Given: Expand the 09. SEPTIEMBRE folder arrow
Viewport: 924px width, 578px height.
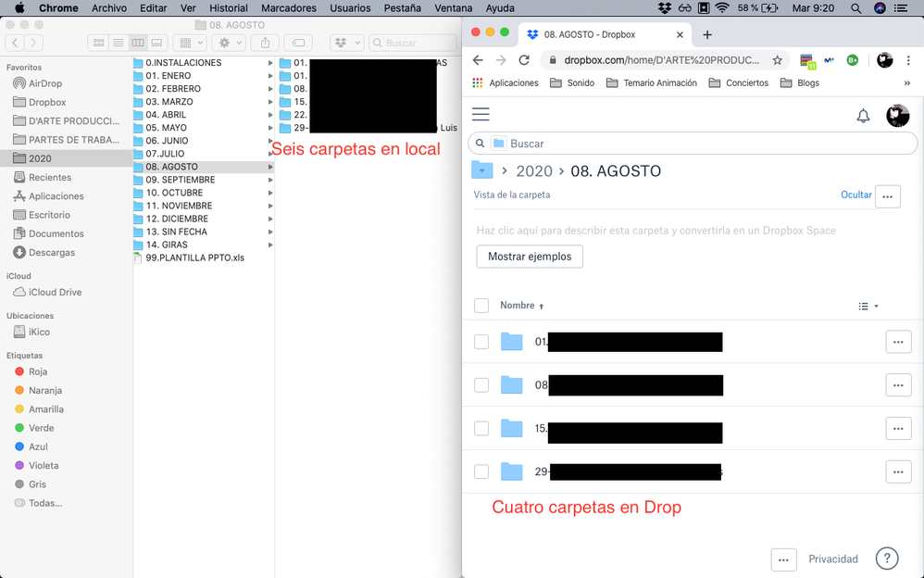Looking at the screenshot, I should coord(270,180).
